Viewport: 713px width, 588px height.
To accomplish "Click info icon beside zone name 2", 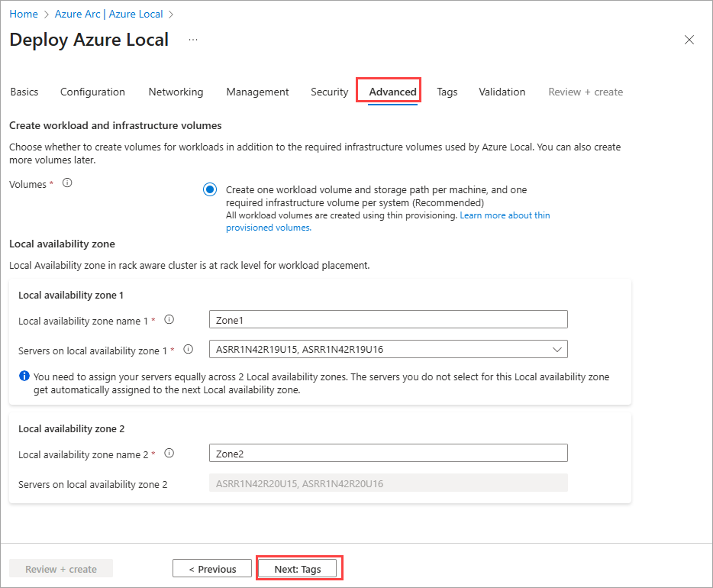I will point(169,453).
